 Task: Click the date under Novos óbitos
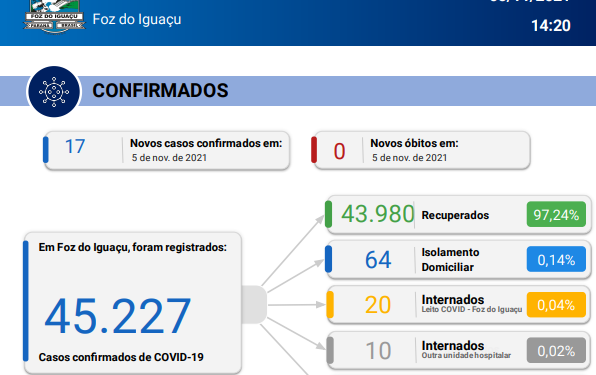click(409, 158)
